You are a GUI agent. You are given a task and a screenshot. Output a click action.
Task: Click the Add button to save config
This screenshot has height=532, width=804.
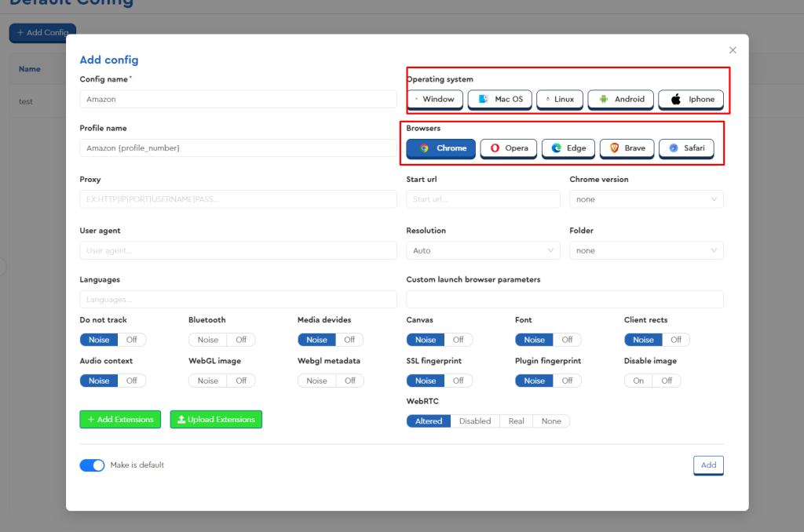click(708, 465)
